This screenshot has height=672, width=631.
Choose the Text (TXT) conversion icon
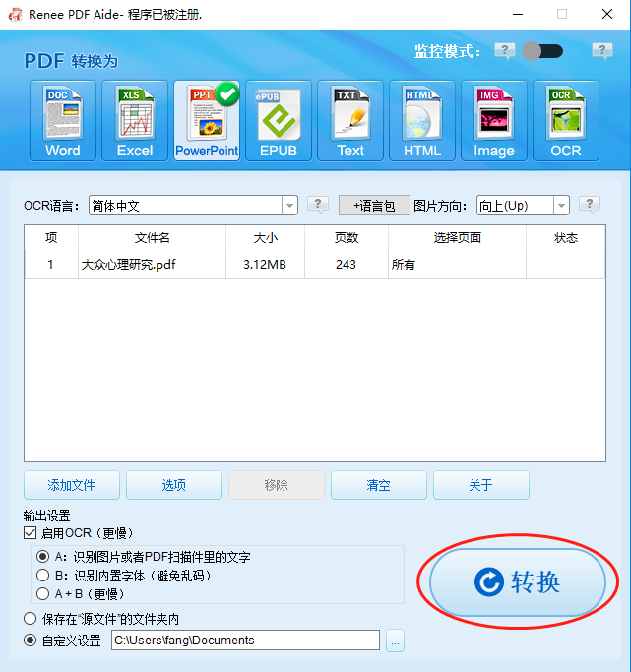coord(350,121)
